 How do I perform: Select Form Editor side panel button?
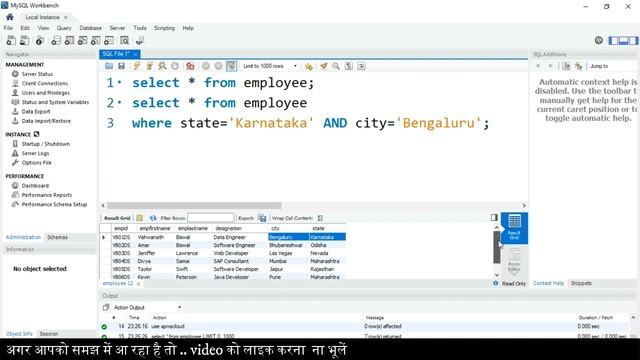[514, 261]
